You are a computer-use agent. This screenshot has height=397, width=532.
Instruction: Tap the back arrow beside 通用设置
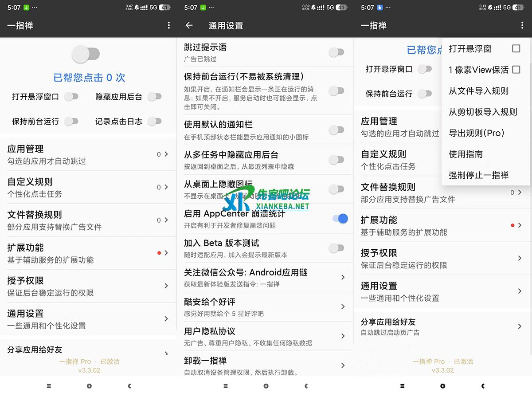(x=189, y=26)
